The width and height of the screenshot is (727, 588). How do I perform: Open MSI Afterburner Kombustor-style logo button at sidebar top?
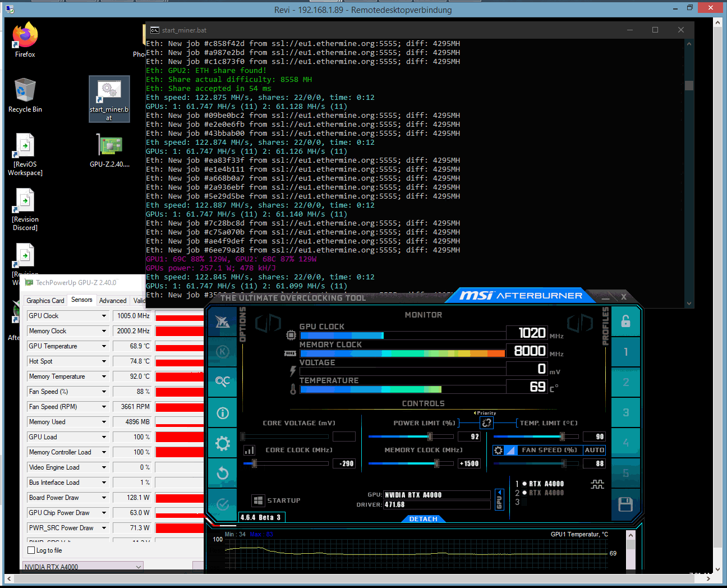(x=223, y=321)
